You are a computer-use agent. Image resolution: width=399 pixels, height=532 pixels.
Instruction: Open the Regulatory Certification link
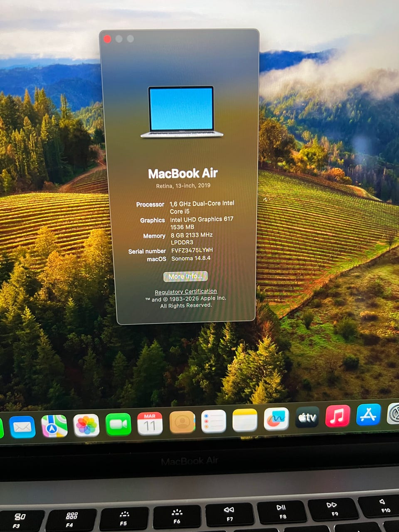(186, 292)
